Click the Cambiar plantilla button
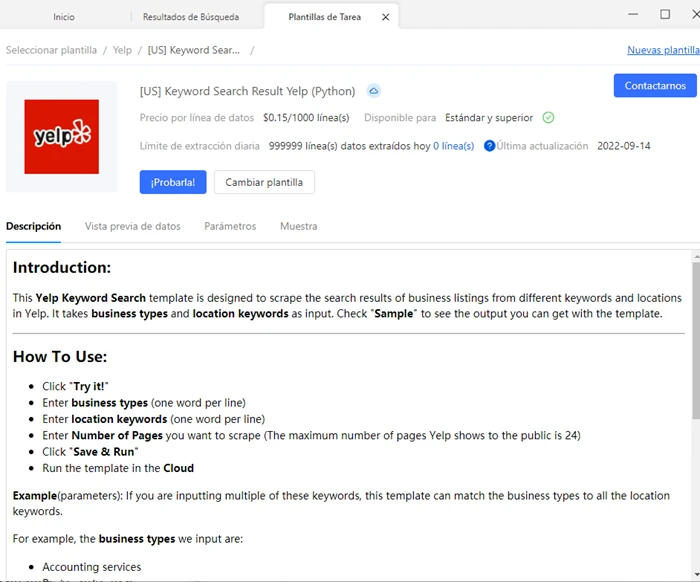This screenshot has width=700, height=582. point(264,182)
